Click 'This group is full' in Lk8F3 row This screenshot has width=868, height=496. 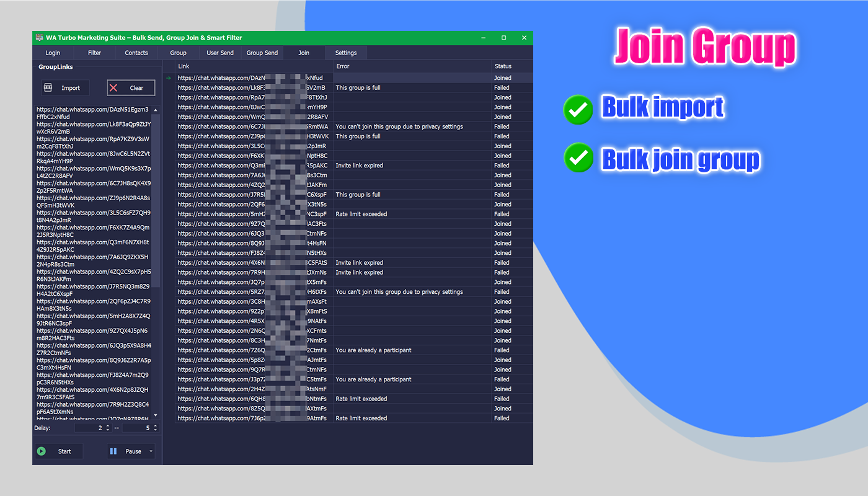tap(358, 88)
